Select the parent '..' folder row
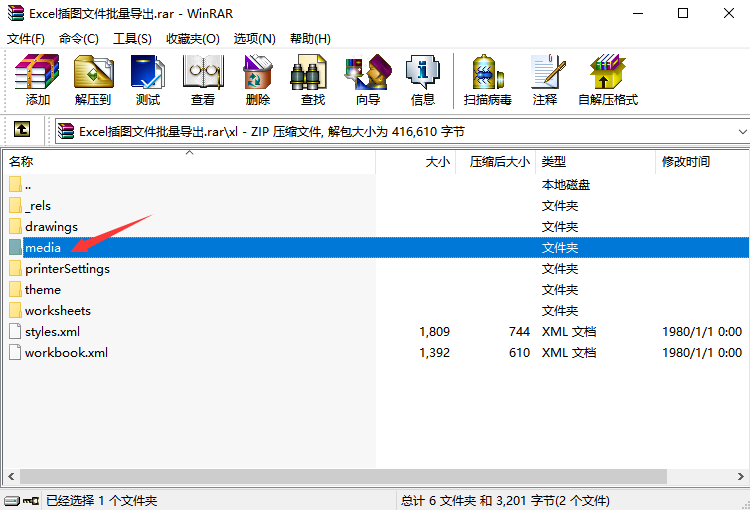This screenshot has width=750, height=510. click(x=376, y=185)
